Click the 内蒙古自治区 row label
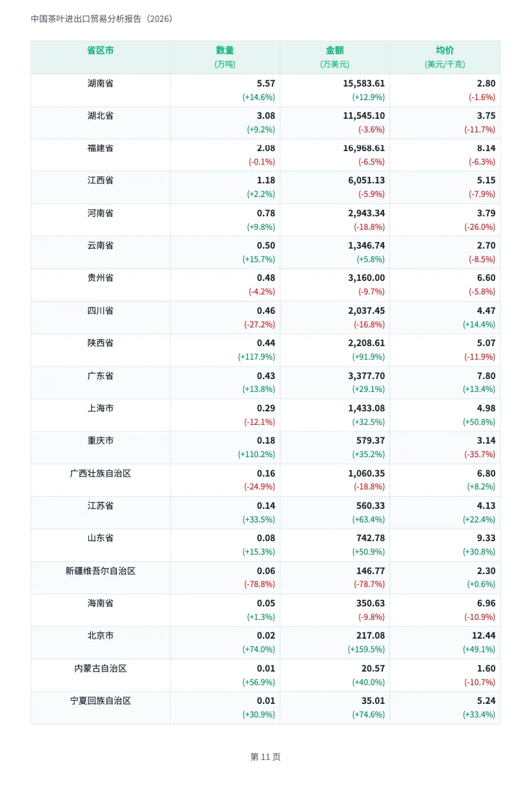The width and height of the screenshot is (532, 793). [x=101, y=668]
